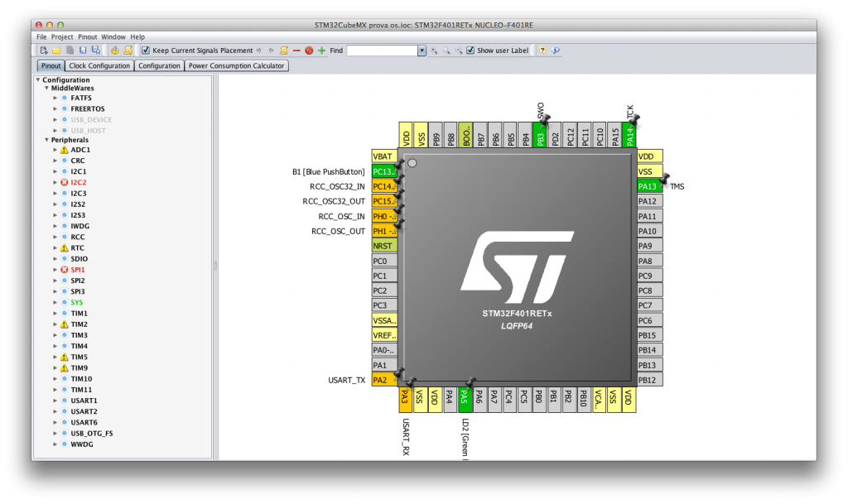This screenshot has height=504, width=848.
Task: Click the Redo arrow in toolbar
Action: [272, 50]
